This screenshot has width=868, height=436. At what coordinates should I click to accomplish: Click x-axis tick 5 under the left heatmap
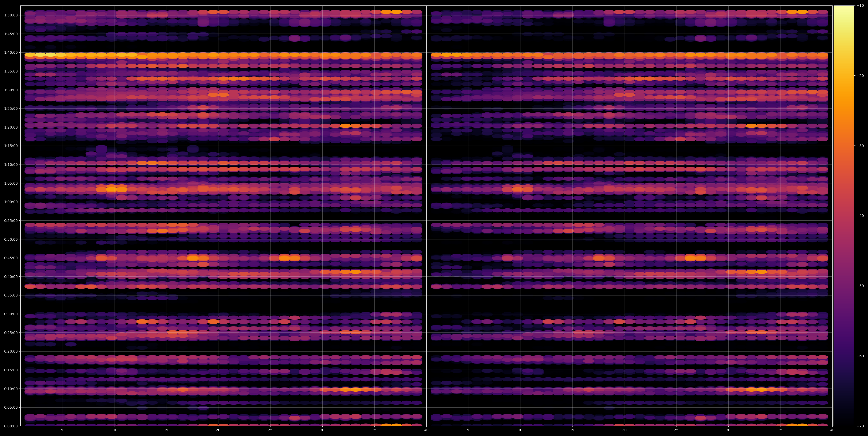(x=62, y=430)
